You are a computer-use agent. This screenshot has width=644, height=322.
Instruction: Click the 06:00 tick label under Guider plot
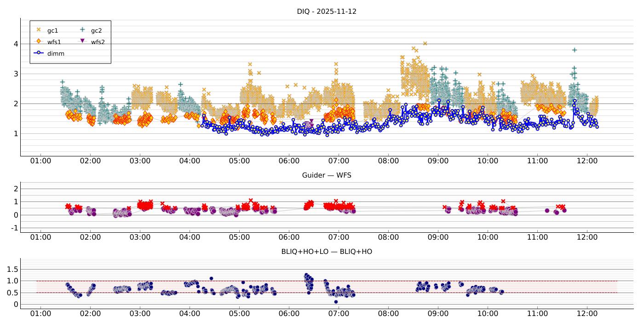coord(289,237)
